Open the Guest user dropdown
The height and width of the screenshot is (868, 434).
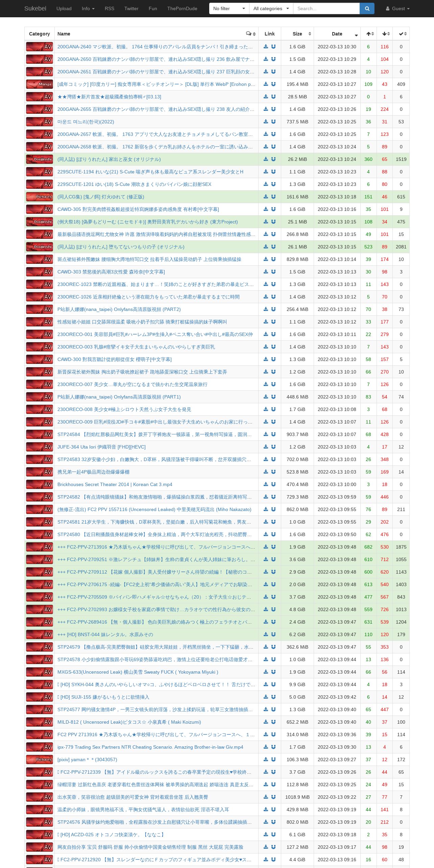coord(398,8)
